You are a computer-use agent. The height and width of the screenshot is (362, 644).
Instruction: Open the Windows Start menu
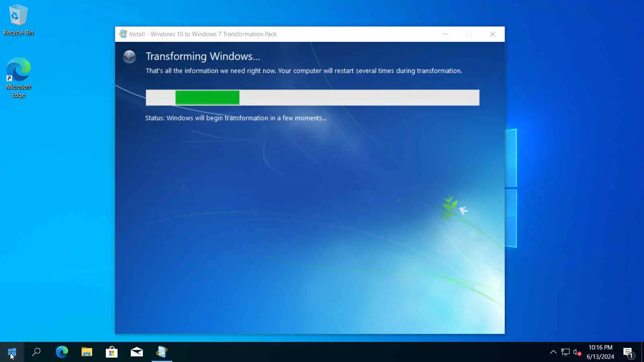click(12, 352)
